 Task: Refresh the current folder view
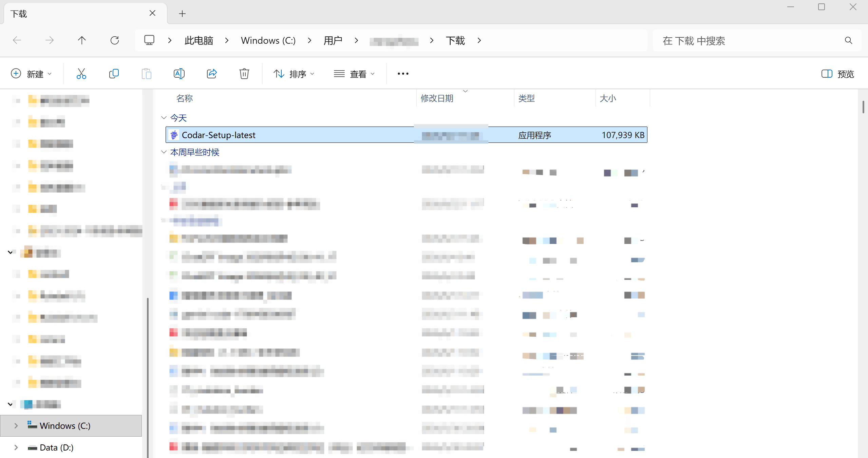115,40
